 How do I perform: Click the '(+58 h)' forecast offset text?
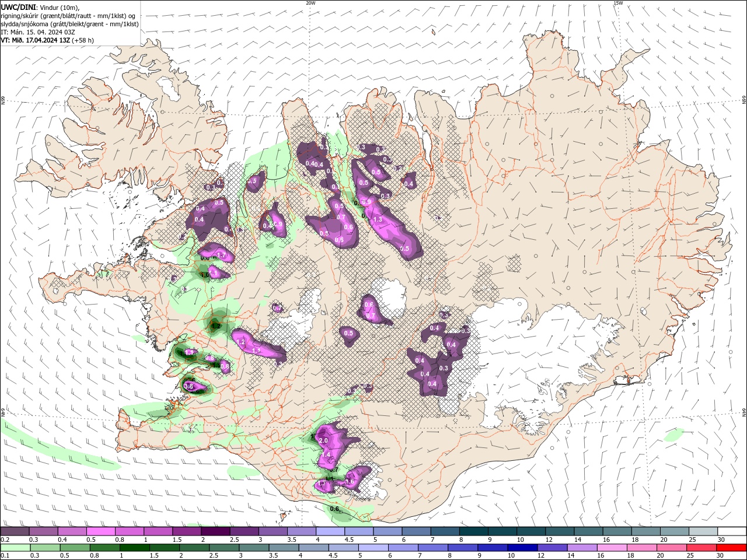(83, 40)
